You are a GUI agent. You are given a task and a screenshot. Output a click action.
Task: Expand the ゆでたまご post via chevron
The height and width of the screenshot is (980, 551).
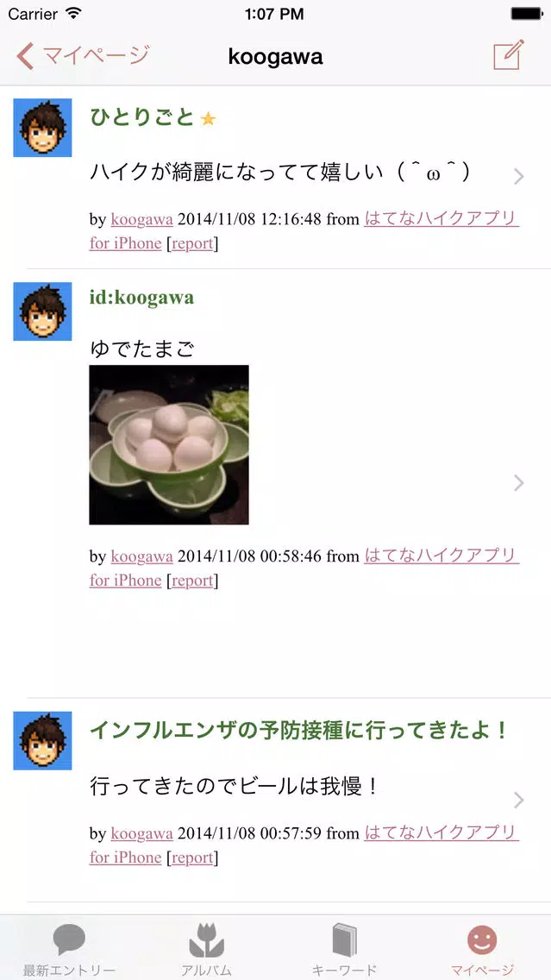[518, 483]
